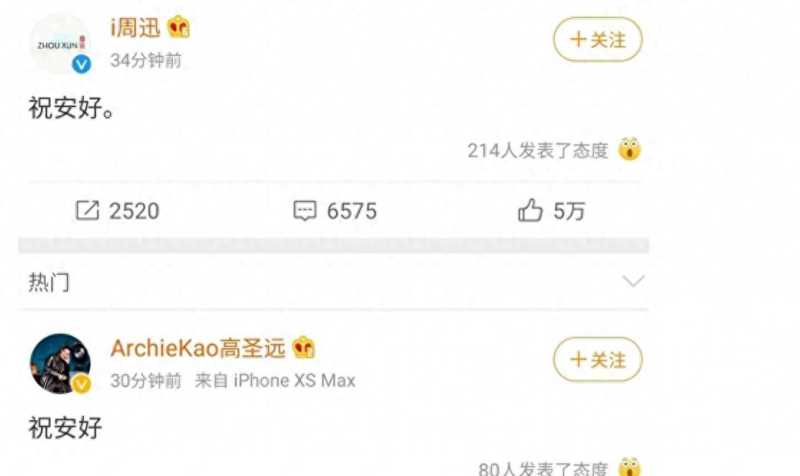Screen dimensions: 800x476
Task: Open comments icon with 6575
Action: tap(305, 211)
